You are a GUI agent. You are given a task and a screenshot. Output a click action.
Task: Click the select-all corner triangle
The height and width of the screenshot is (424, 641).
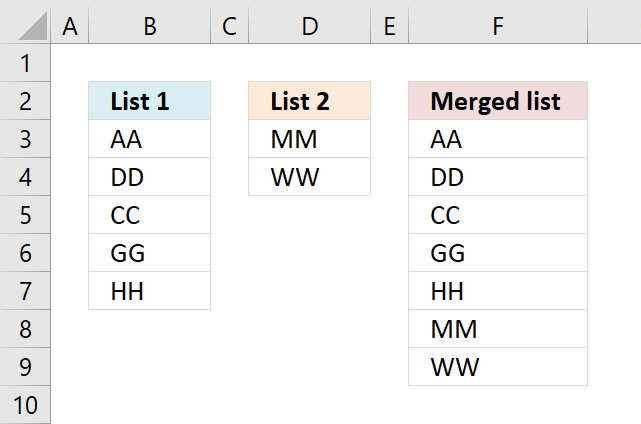pos(32,26)
